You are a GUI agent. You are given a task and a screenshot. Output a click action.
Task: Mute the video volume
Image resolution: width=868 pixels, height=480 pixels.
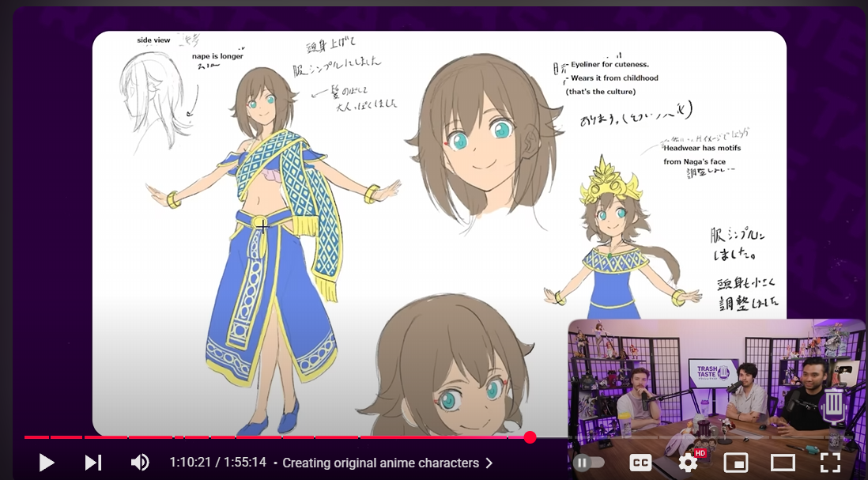click(140, 463)
